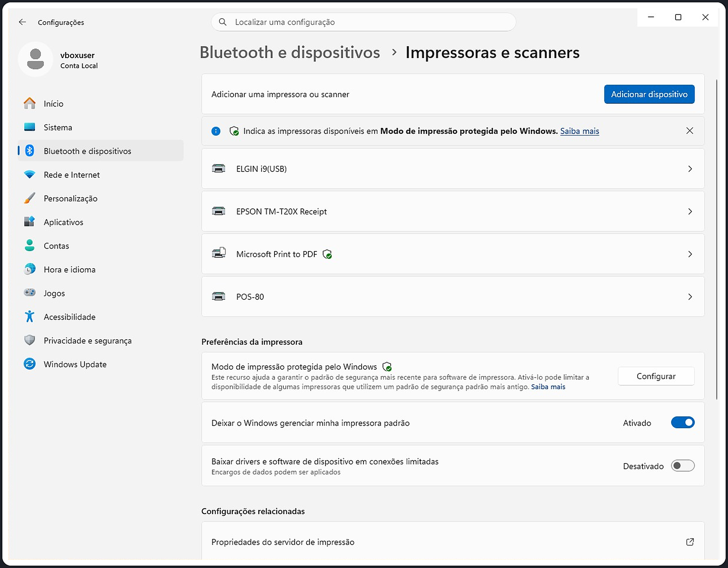Screen dimensions: 728x568
Task: Open Jogos settings
Action: (x=100, y=293)
